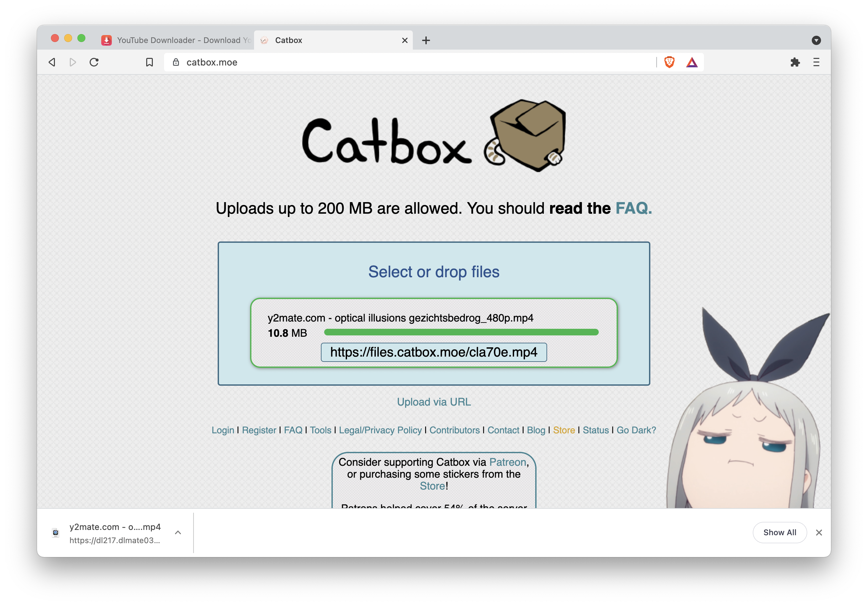Open the FAQ link in the headline
Viewport: 868px width, 606px height.
(633, 208)
